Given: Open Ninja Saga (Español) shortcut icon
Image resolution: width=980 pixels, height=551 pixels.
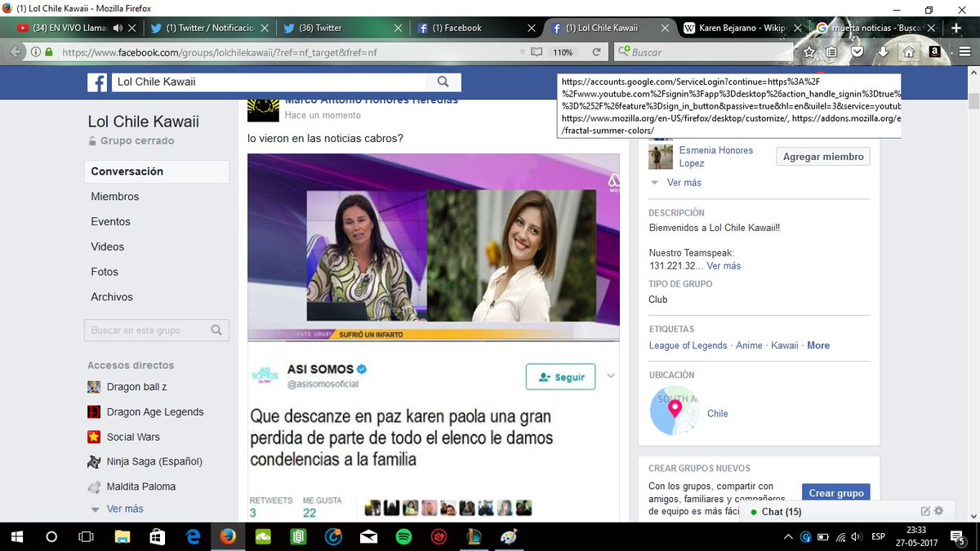Looking at the screenshot, I should 94,462.
